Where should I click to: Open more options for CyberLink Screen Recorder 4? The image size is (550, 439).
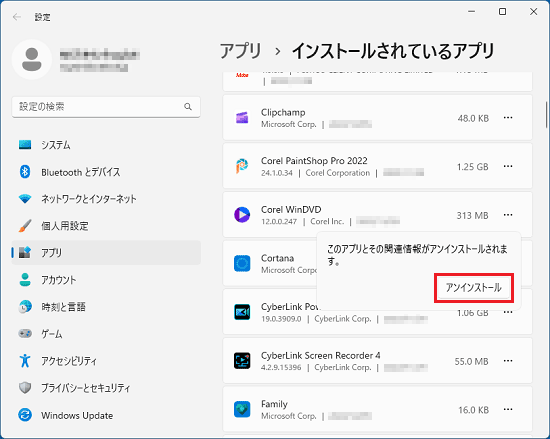tap(508, 360)
